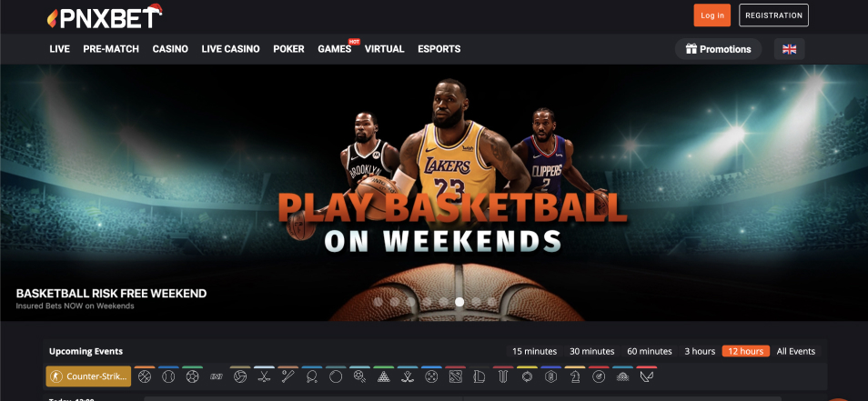
Task: Click the orange Log in button
Action: pyautogui.click(x=712, y=15)
